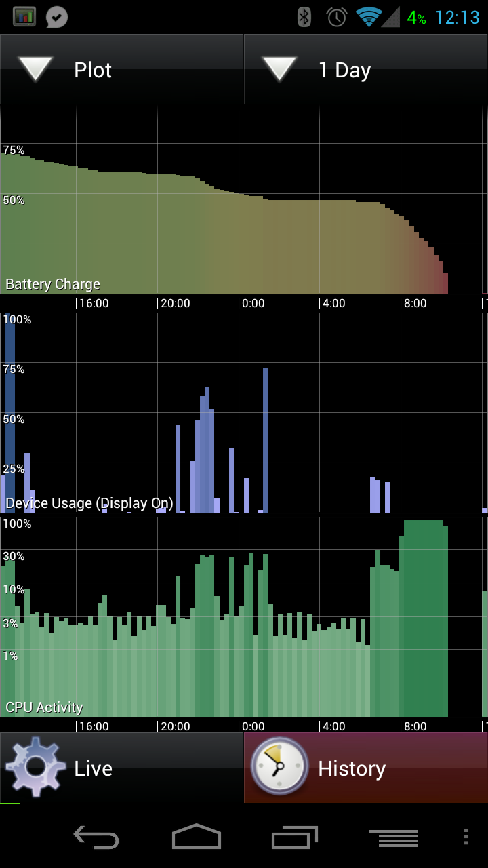Tap the 50% label on Battery Charge graph
Screen dimensions: 488x868
[14, 200]
